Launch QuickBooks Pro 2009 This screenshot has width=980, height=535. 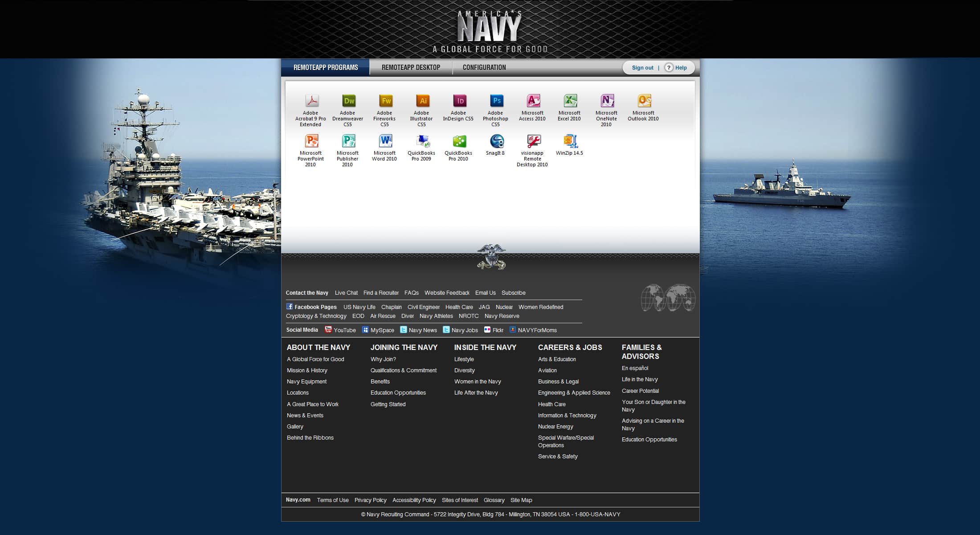(422, 148)
